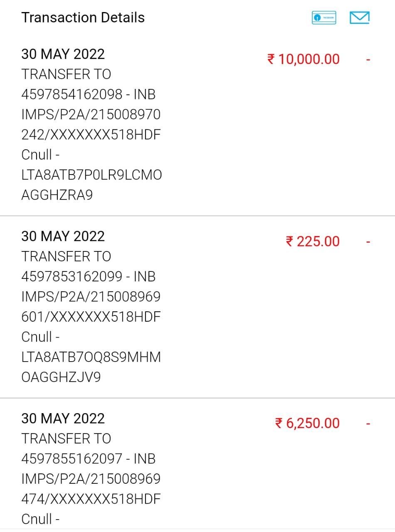Tap the date above transfer to 4597854162098
Image resolution: width=395 pixels, height=532 pixels.
click(x=63, y=54)
